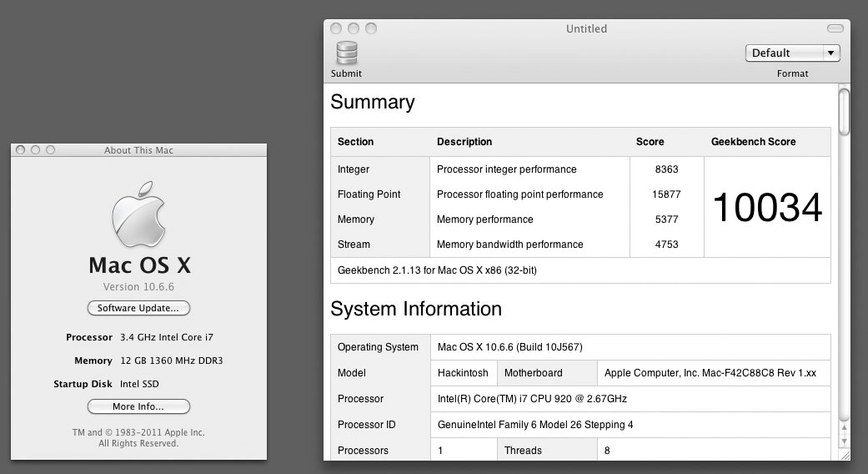Viewport: 868px width, 474px height.
Task: Minimize the About This Mac window
Action: (35, 150)
